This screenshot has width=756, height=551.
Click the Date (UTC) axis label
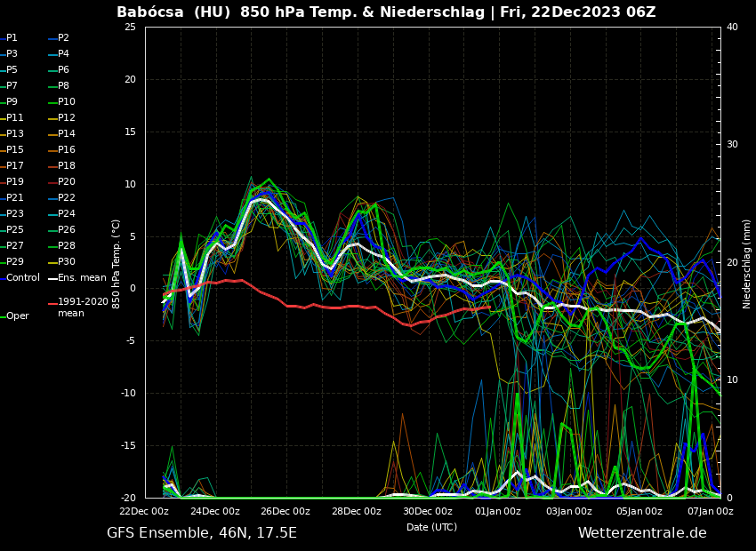pos(431,527)
